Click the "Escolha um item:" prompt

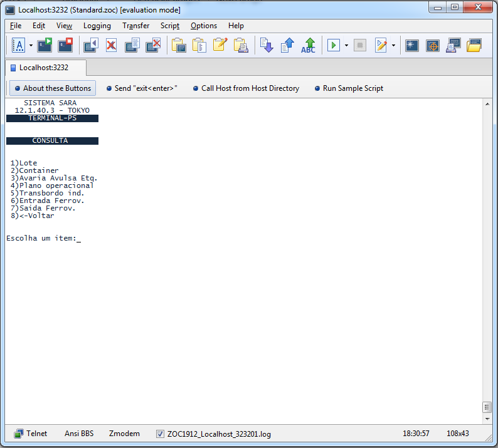pyautogui.click(x=41, y=238)
